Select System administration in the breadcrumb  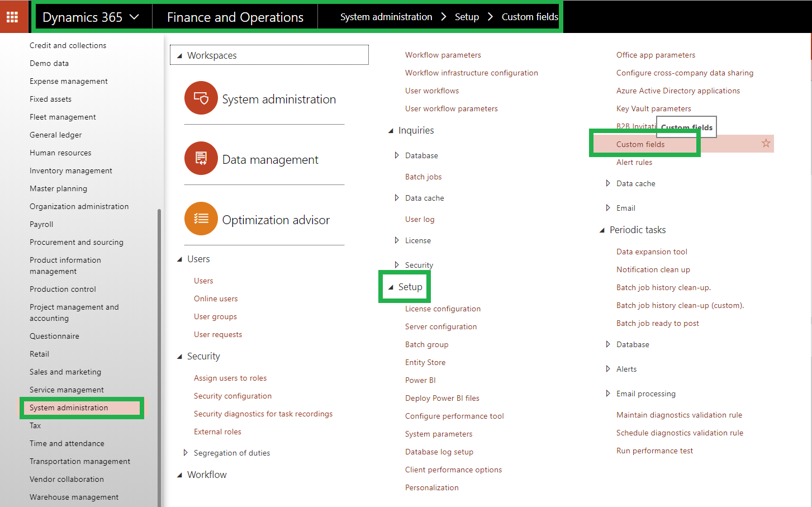pyautogui.click(x=386, y=16)
